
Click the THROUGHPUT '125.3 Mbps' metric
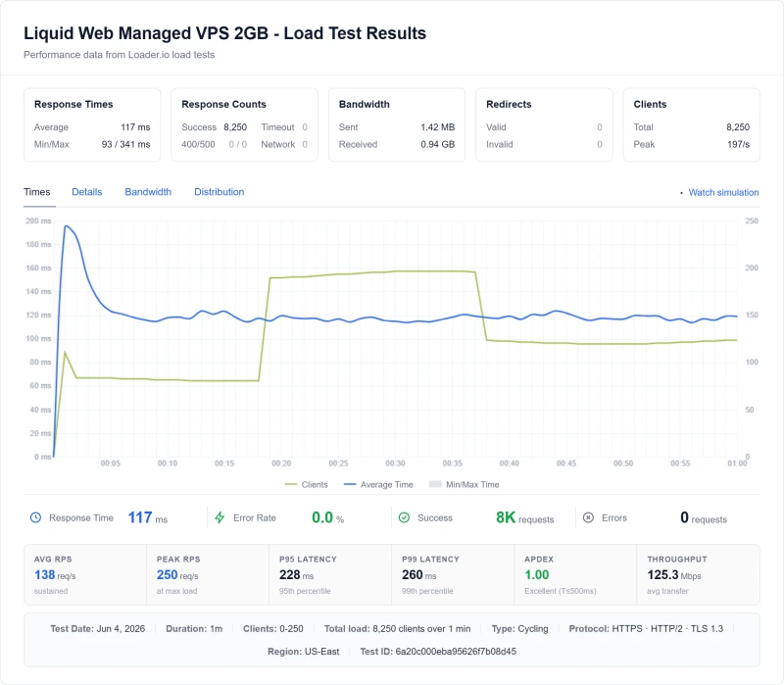(674, 575)
